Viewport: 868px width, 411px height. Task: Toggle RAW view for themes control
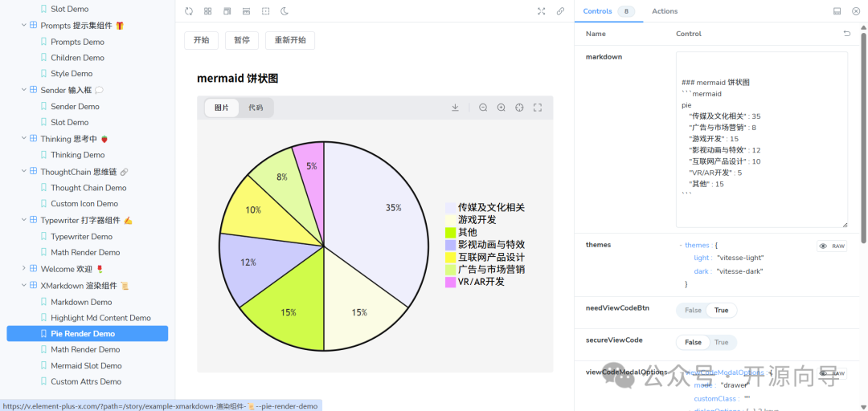point(832,246)
